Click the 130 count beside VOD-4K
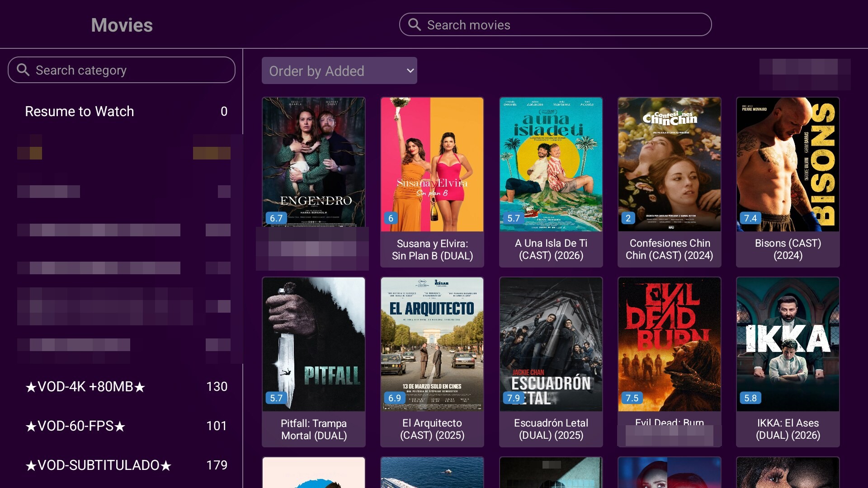Viewport: 868px width, 488px height. [x=217, y=386]
